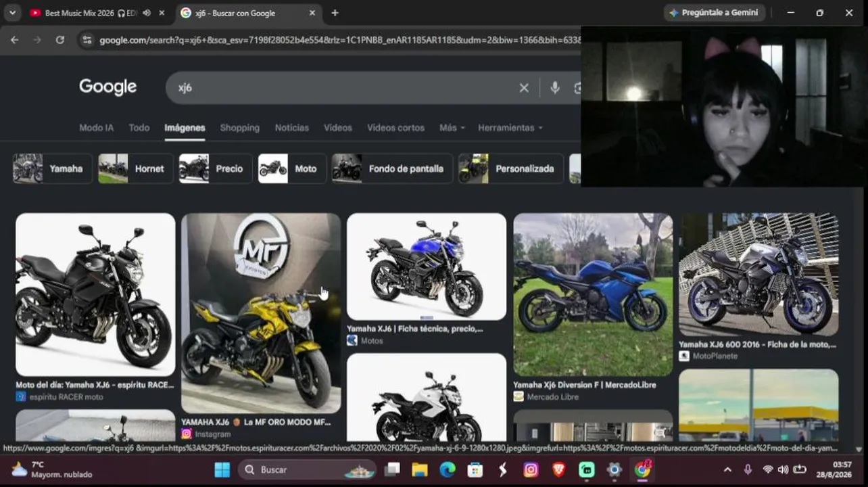Go forward to the next page
Viewport: 868px width, 487px height.
[37, 40]
